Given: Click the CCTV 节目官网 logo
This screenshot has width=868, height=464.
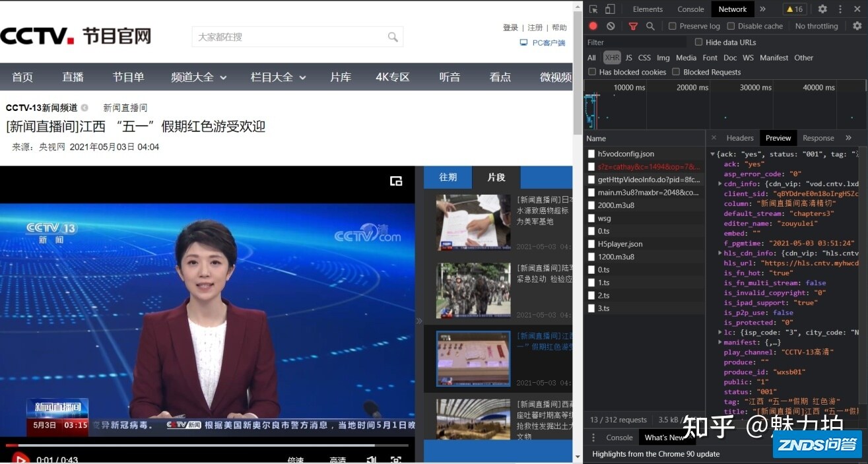Looking at the screenshot, I should [76, 36].
